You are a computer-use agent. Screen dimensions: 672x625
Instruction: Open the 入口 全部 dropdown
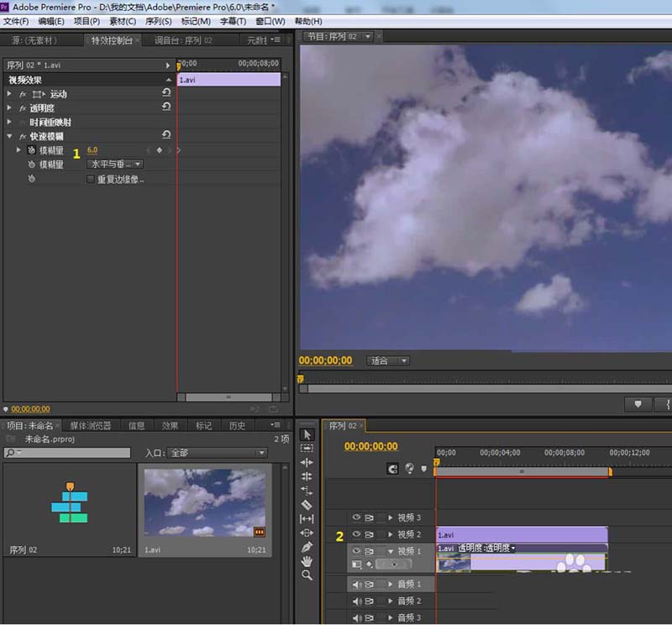[x=217, y=453]
